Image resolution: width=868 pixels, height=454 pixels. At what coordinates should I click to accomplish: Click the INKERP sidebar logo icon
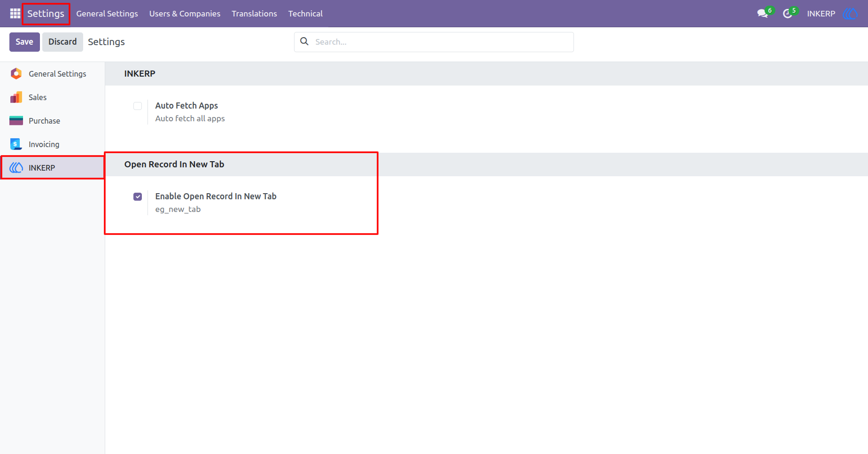16,168
